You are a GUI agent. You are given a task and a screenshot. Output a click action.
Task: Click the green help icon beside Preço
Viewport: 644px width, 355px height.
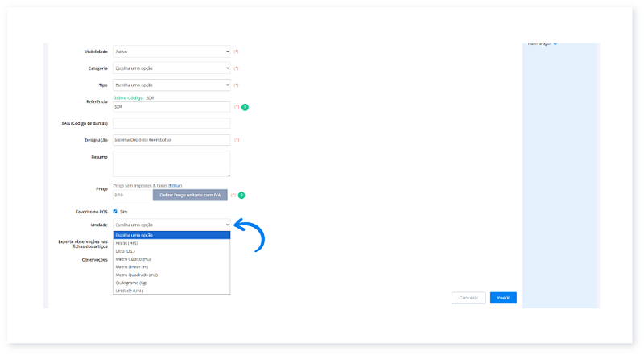[x=242, y=195]
